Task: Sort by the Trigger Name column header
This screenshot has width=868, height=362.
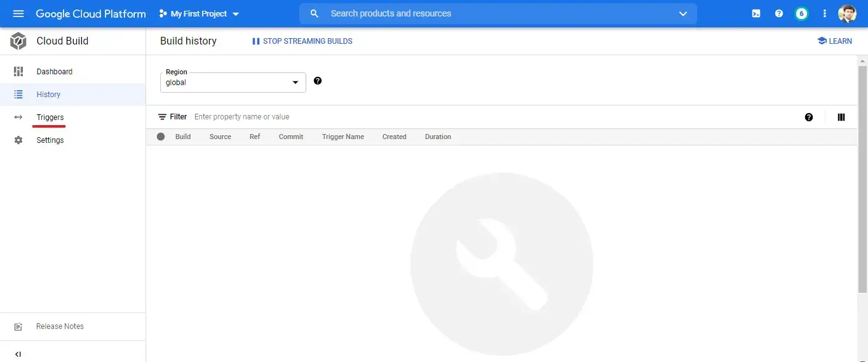Action: [343, 137]
